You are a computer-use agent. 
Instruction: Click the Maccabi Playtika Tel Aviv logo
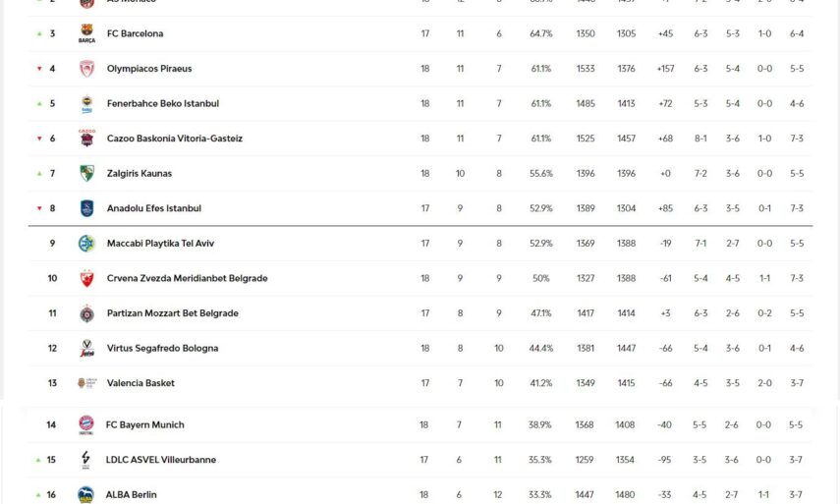[x=86, y=244]
